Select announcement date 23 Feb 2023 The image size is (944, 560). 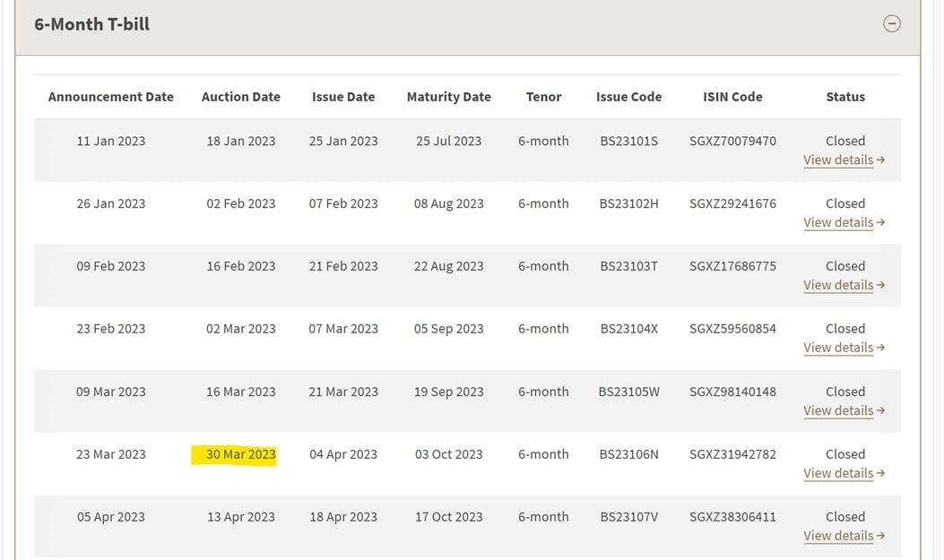[111, 329]
